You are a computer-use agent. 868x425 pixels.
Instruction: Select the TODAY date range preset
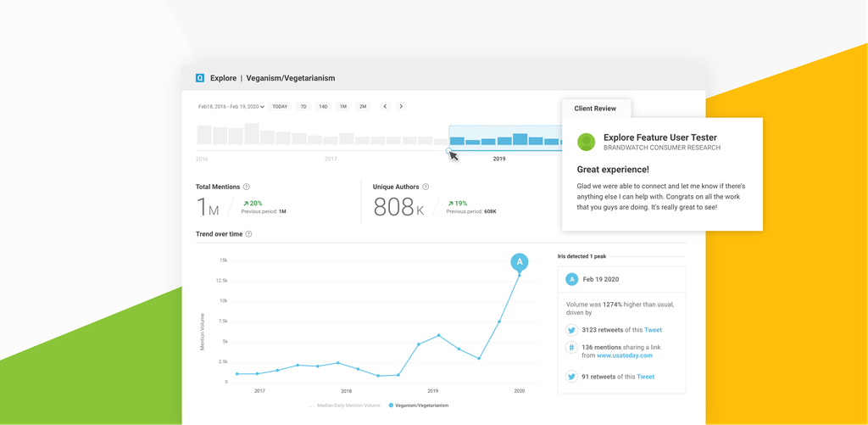280,107
